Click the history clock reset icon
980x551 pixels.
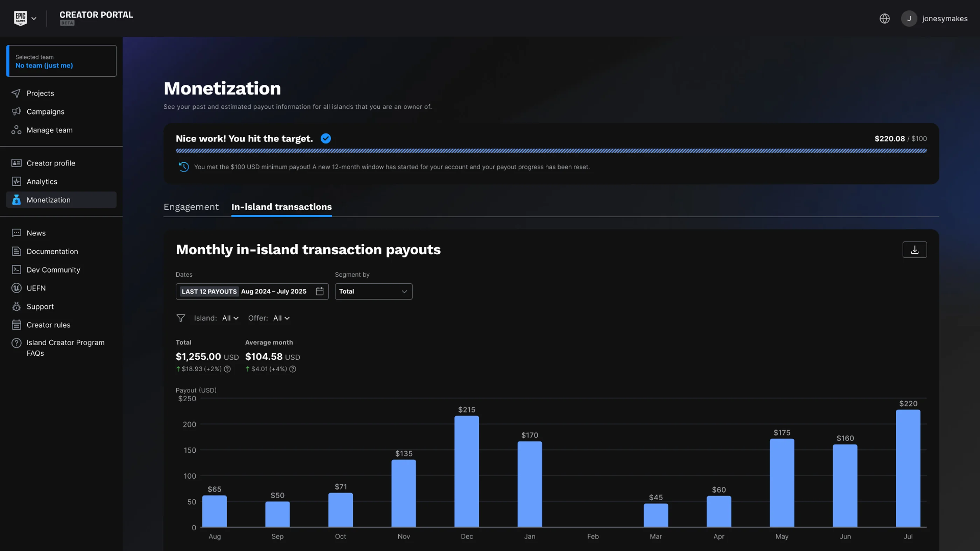pyautogui.click(x=184, y=167)
